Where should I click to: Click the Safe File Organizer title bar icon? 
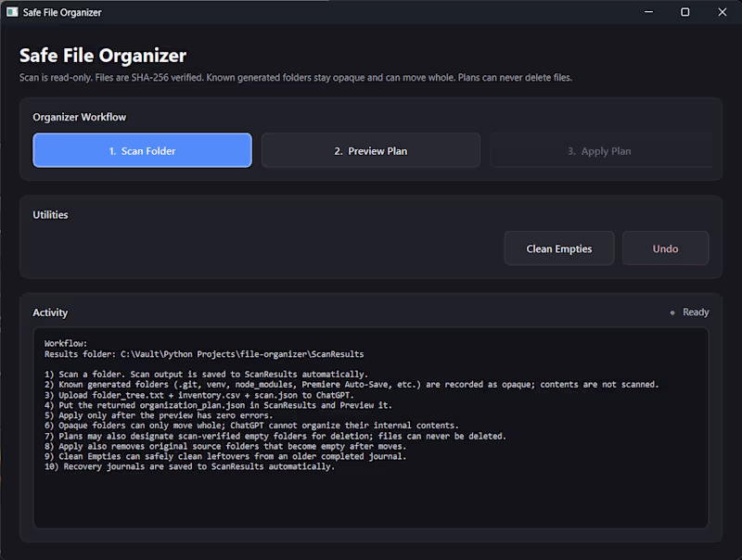pyautogui.click(x=12, y=12)
